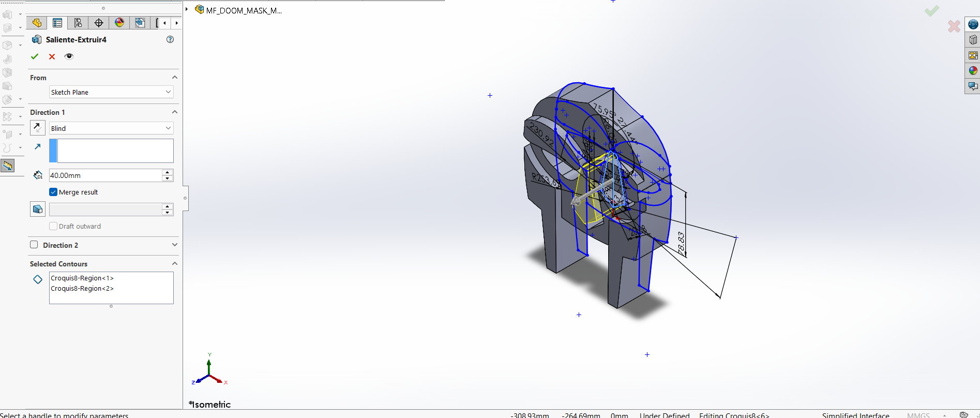The height and width of the screenshot is (418, 980).
Task: Open the Blind end condition dropdown
Action: [x=111, y=128]
